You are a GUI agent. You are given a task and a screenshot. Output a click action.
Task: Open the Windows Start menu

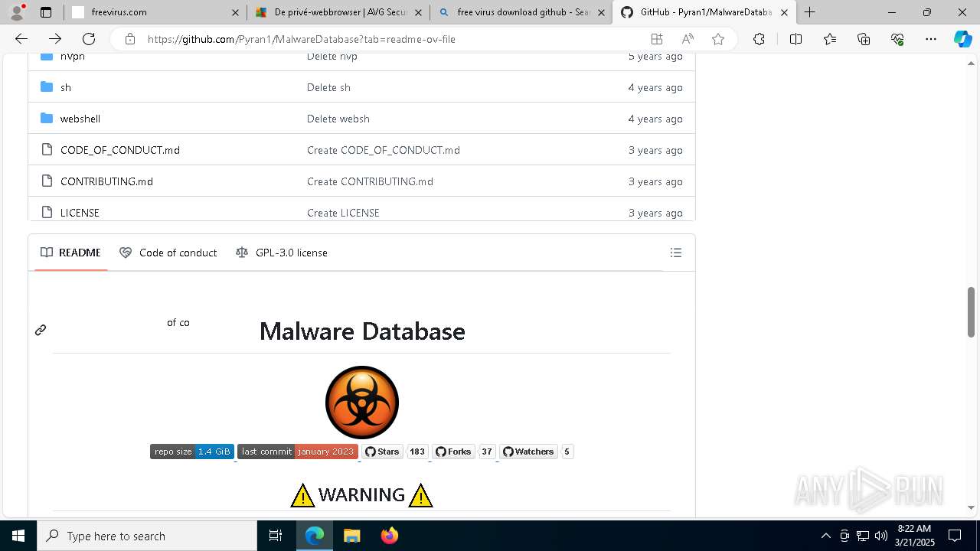[x=18, y=536]
